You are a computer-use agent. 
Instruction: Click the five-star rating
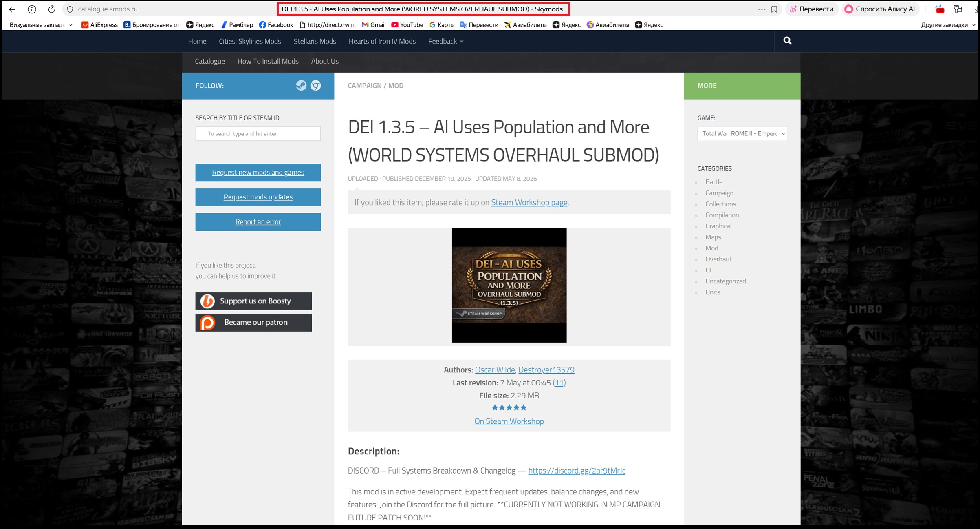[x=509, y=407]
